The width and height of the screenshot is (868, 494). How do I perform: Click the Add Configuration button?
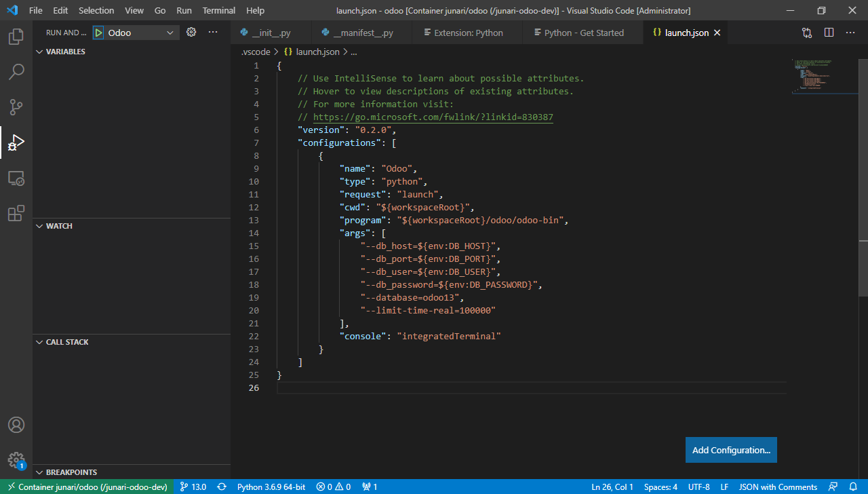(x=731, y=450)
